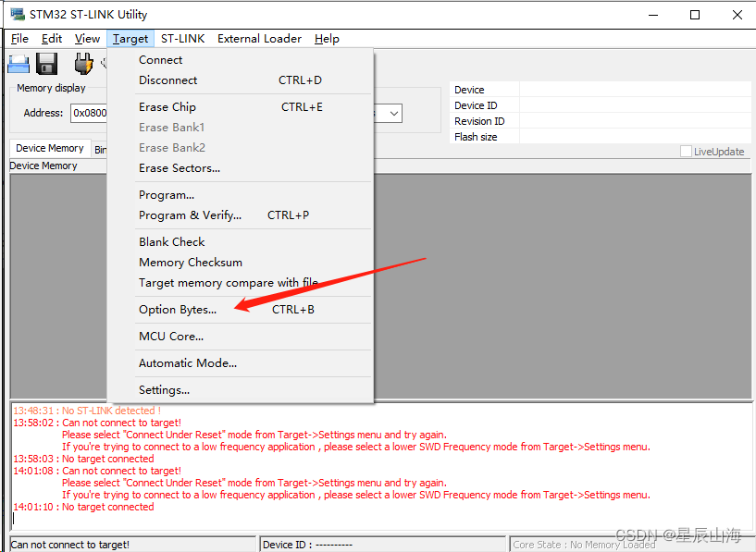Click the STM32 ST-LINK Utility app icon

click(x=18, y=14)
